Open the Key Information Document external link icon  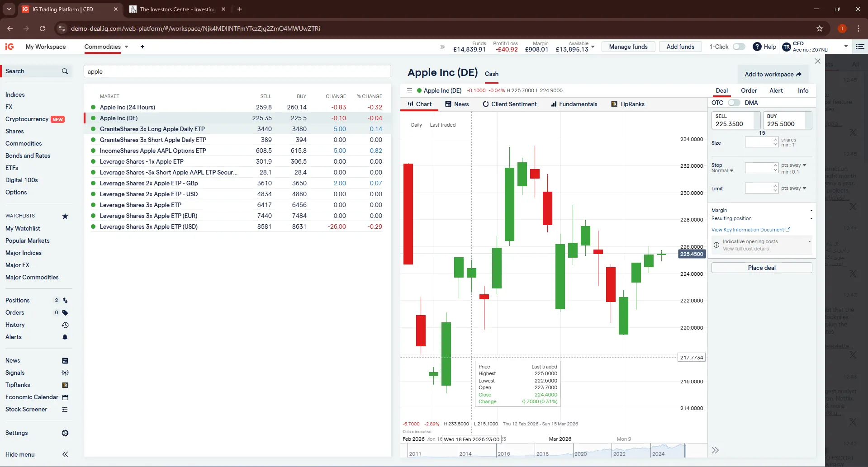click(788, 230)
